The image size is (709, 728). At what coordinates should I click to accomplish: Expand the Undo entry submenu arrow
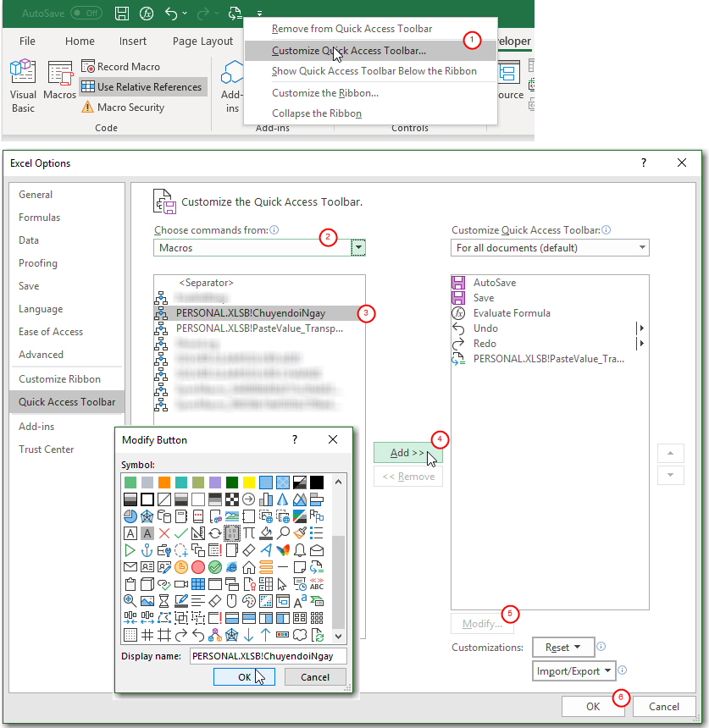click(641, 328)
